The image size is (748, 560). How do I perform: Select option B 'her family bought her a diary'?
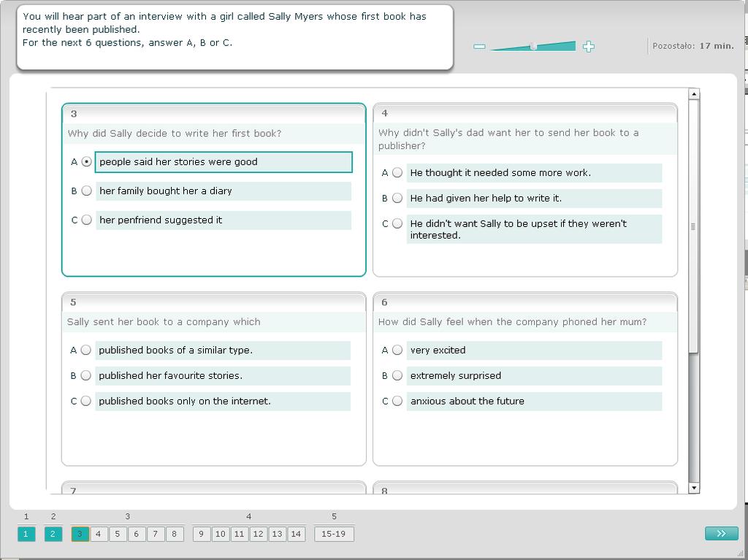[x=86, y=191]
